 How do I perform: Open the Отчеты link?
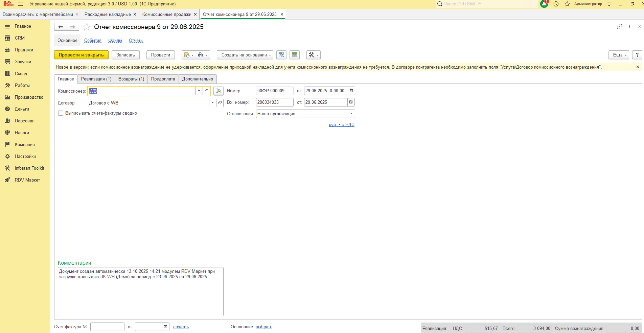(136, 40)
